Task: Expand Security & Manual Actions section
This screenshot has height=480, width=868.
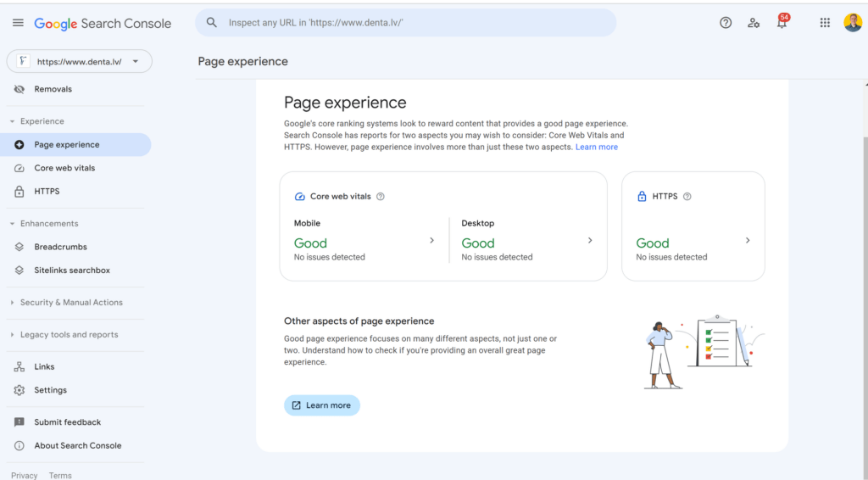Action: [66, 302]
